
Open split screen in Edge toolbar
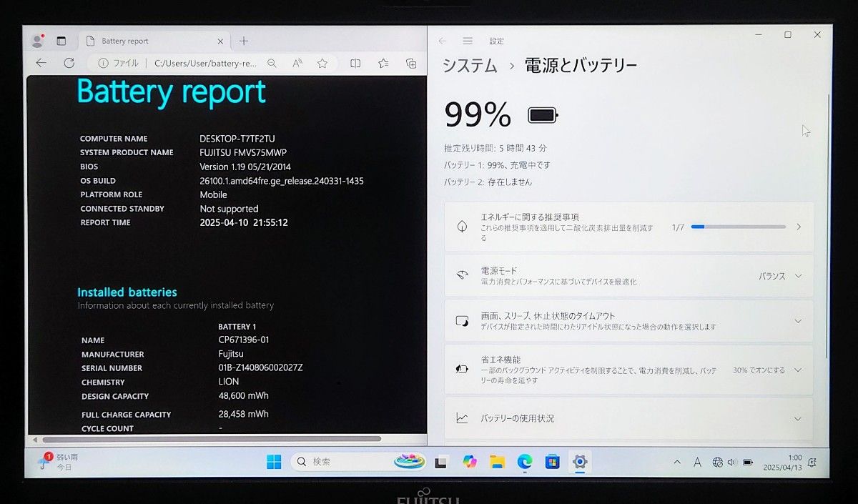[355, 63]
